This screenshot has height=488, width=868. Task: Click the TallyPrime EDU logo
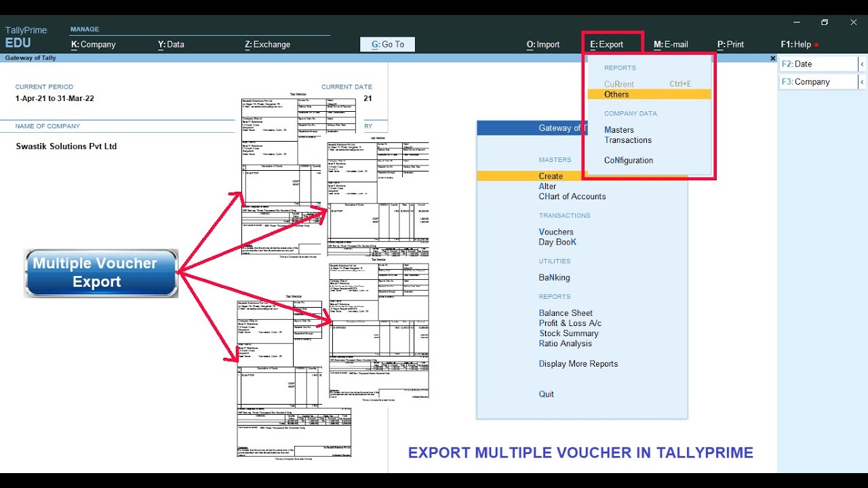point(26,37)
